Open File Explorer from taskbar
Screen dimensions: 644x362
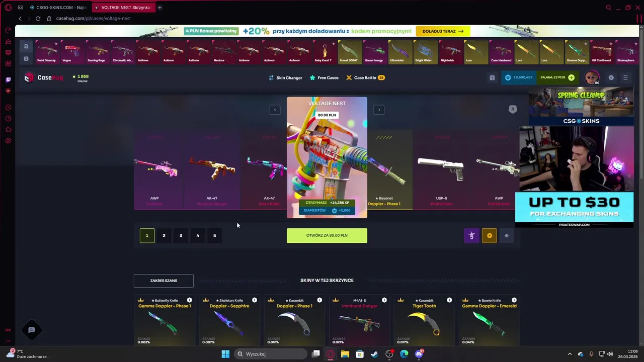345,354
